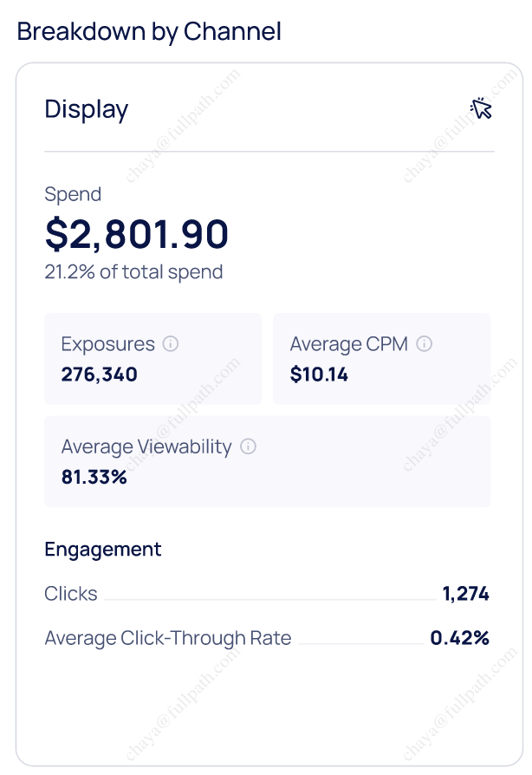Screen dimensions: 532x775
Task: Select the $2,801.90 spend amount
Action: 137,234
